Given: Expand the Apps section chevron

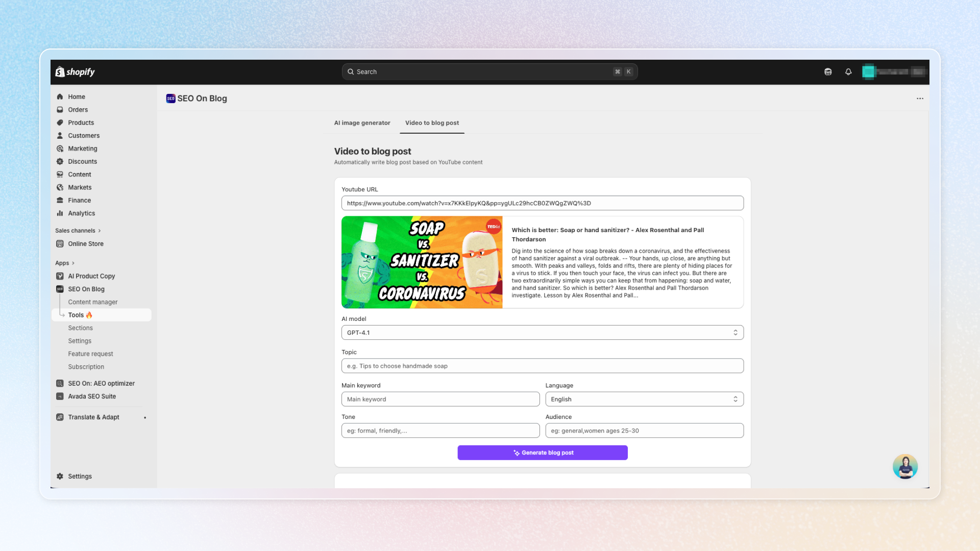Looking at the screenshot, I should coord(73,263).
